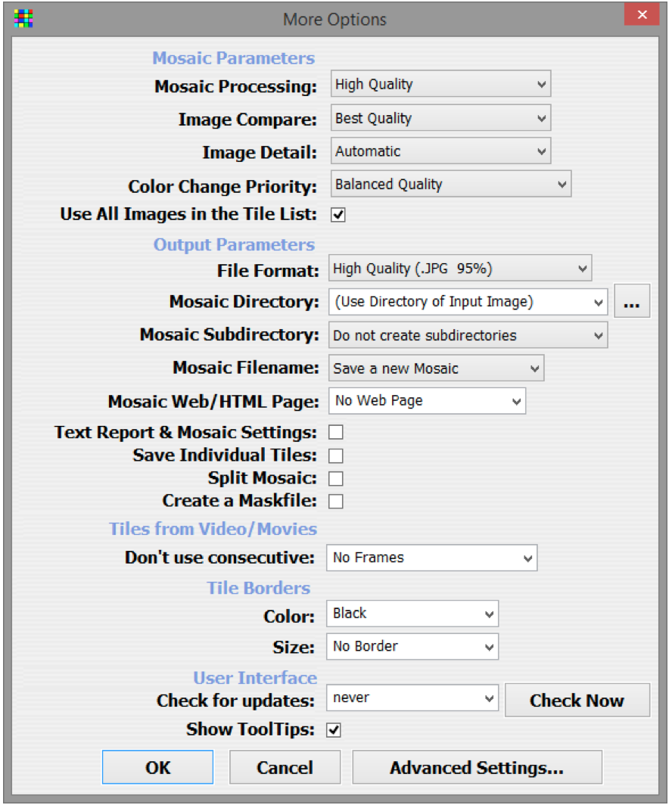Viewport: 672px width, 805px height.
Task: Open the Tile Borders Color dropdown
Action: pos(412,614)
